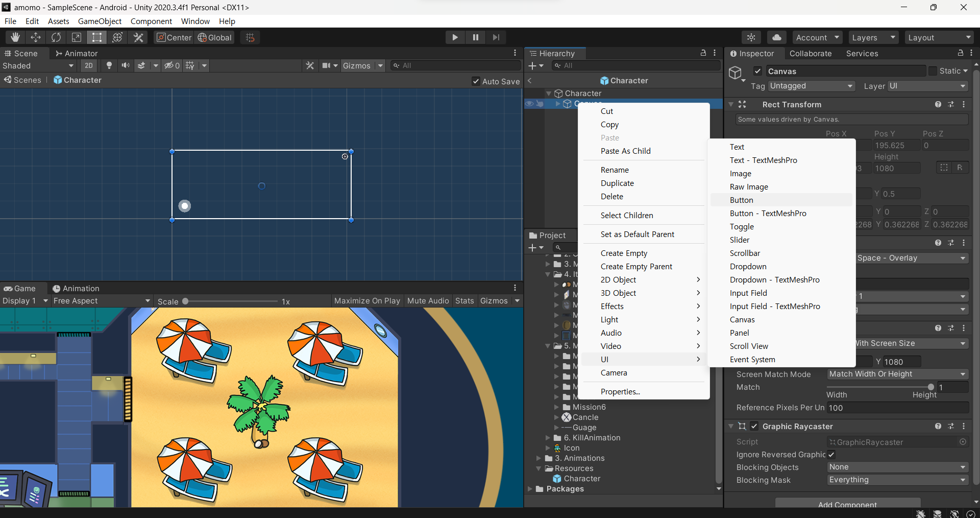Toggle Global handle rotation
Screen dimensions: 980x518
215,37
